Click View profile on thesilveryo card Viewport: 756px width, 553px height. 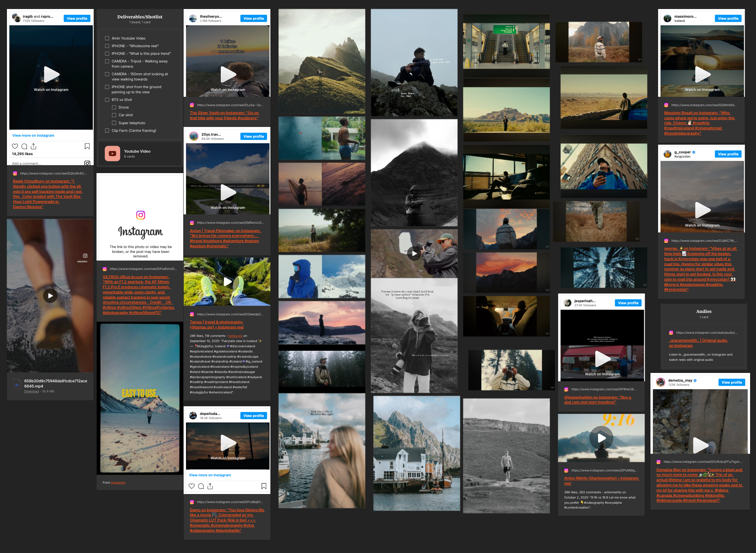(x=253, y=19)
